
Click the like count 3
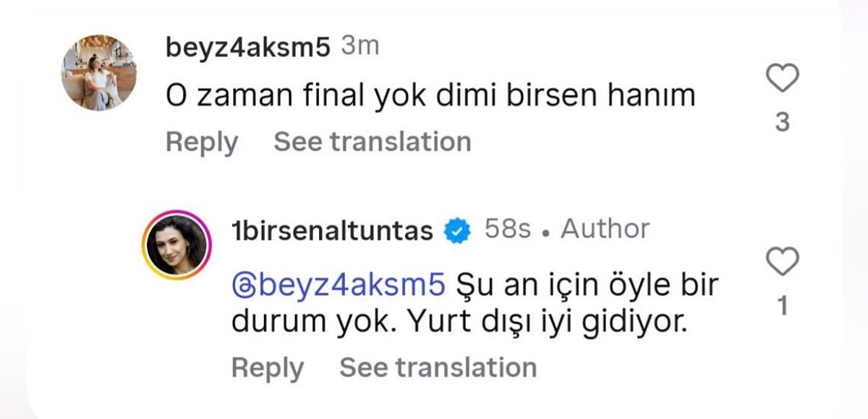tap(782, 124)
